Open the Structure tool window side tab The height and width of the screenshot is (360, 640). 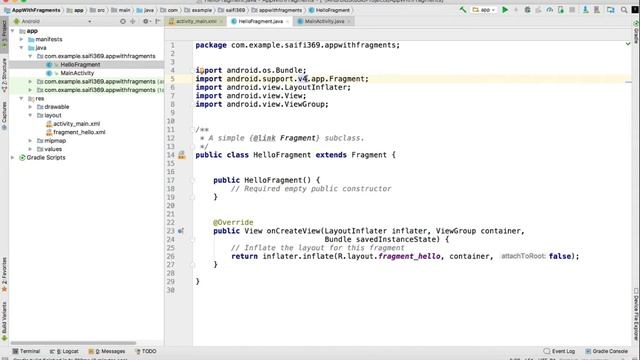tap(4, 75)
